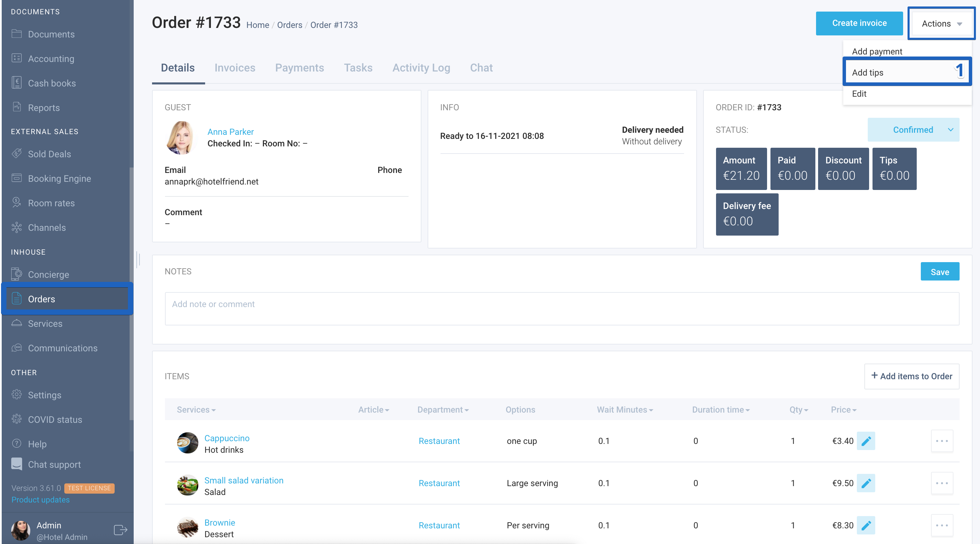The image size is (980, 544).
Task: Click the Sold Deals tag icon
Action: (x=16, y=154)
